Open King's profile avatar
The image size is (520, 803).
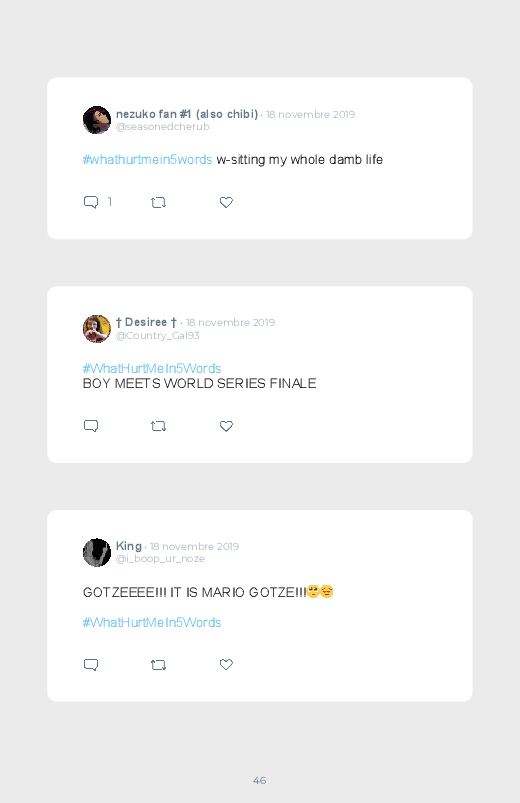tap(97, 553)
